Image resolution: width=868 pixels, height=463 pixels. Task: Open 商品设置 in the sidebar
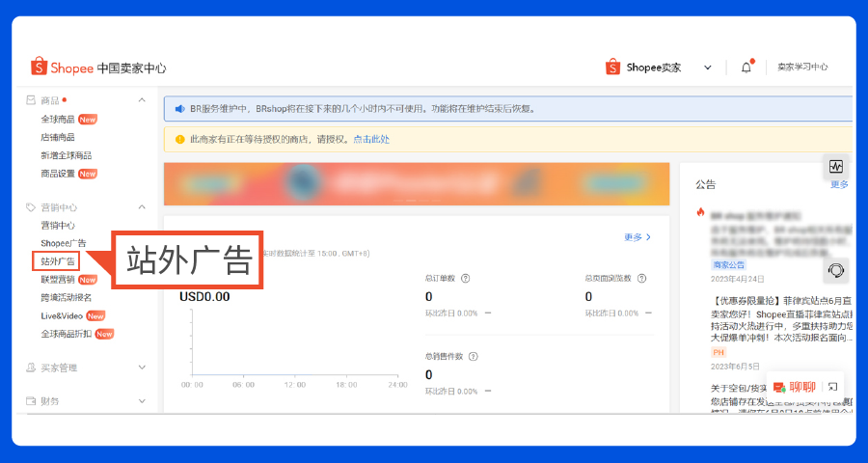[58, 174]
